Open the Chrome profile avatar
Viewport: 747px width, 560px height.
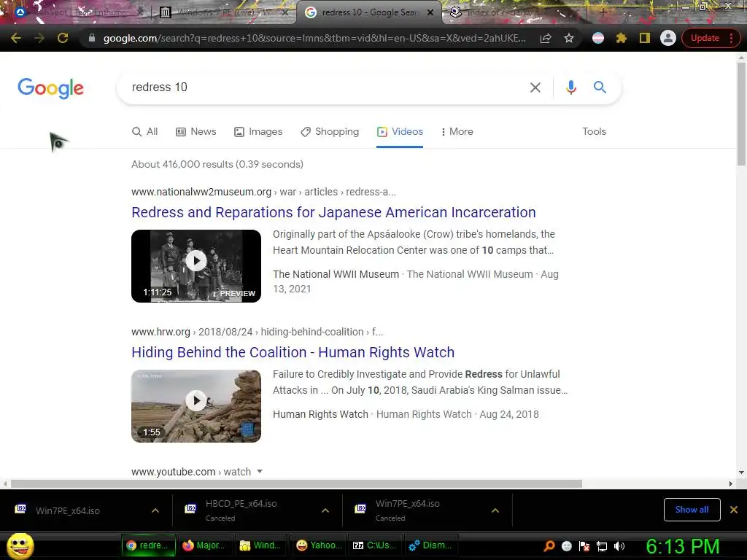(668, 38)
